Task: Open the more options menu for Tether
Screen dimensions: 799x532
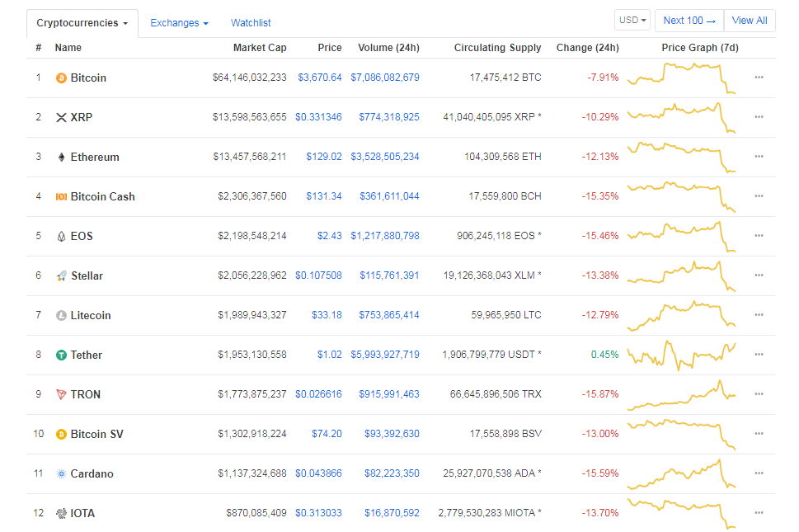Action: (x=759, y=354)
